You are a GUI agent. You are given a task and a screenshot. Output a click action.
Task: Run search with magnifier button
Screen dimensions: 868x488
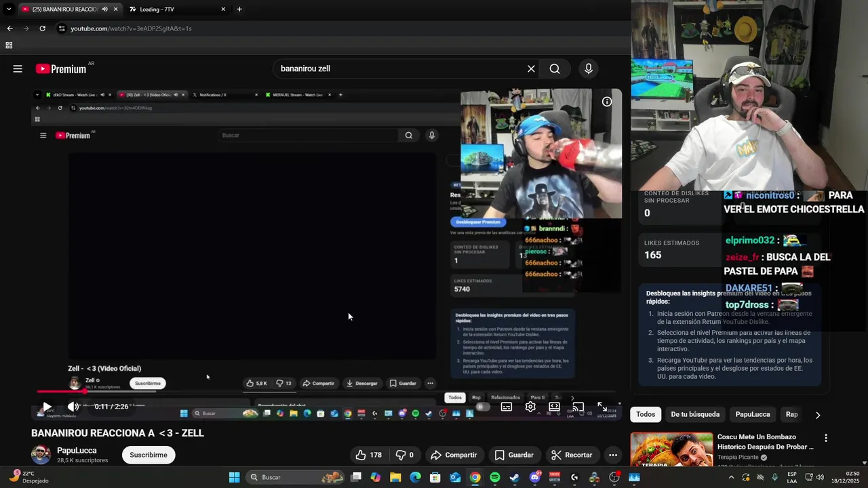[555, 68]
